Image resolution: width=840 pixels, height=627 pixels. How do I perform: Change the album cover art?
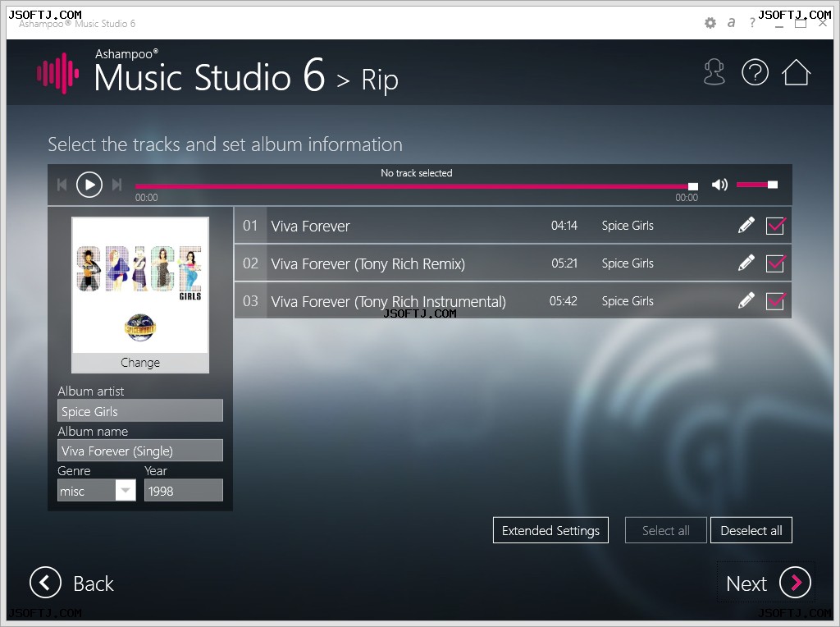140,363
